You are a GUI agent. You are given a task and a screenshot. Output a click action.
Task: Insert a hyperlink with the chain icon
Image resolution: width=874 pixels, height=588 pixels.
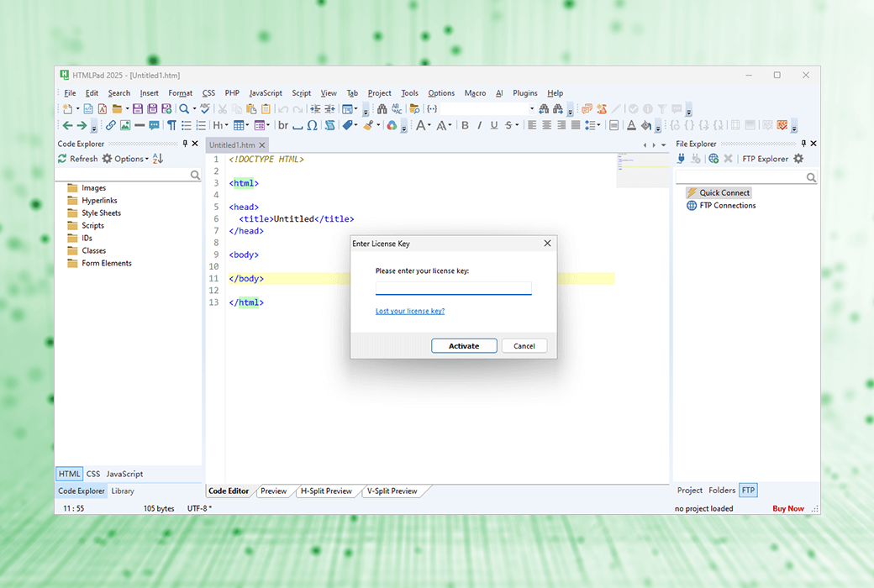(x=110, y=125)
